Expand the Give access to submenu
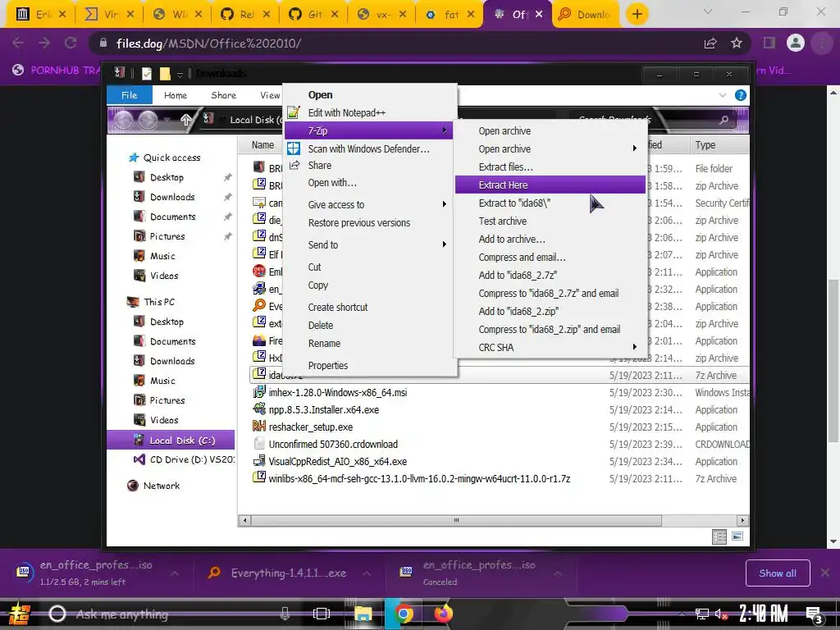Image resolution: width=840 pixels, height=630 pixels. 368,204
